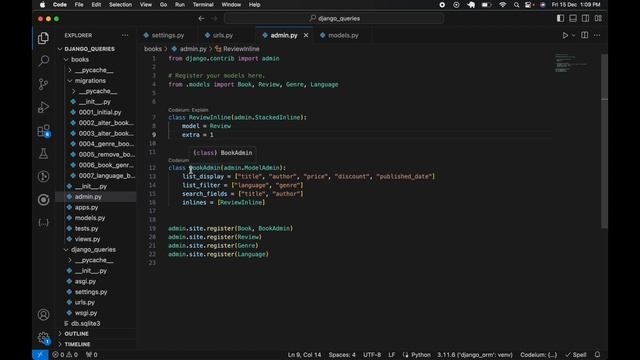The height and width of the screenshot is (360, 640).
Task: Open the Extensions view
Action: pos(43,131)
